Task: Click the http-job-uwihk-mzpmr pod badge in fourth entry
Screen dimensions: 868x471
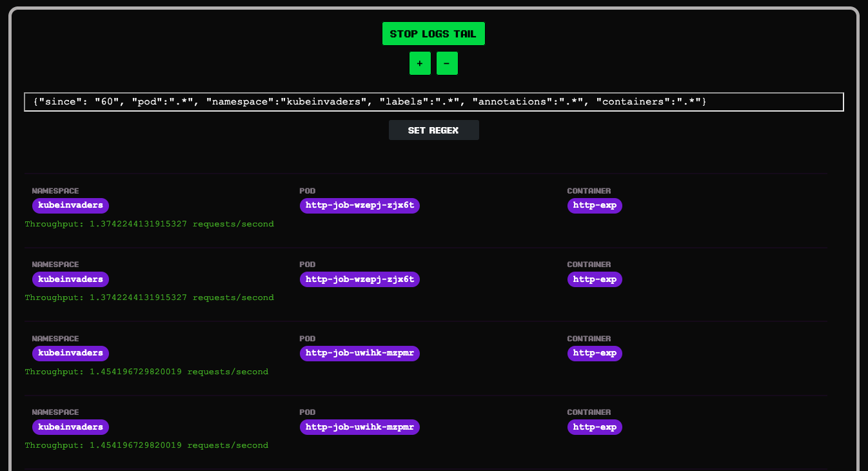Action: pyautogui.click(x=359, y=426)
